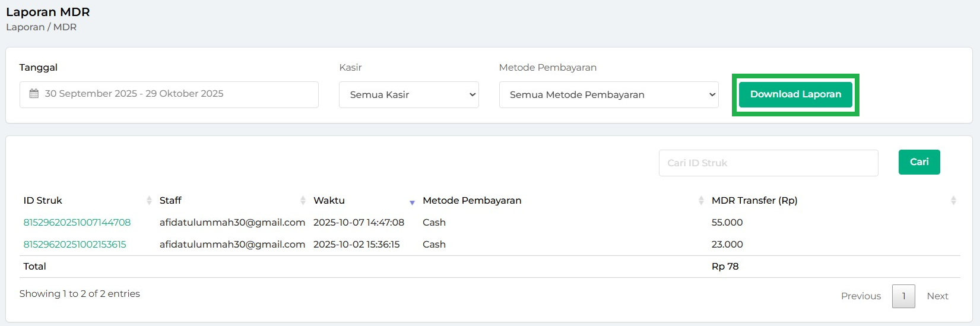Sort by Metode Pembayaran column arrows
Viewport: 980px width, 326px height.
701,201
